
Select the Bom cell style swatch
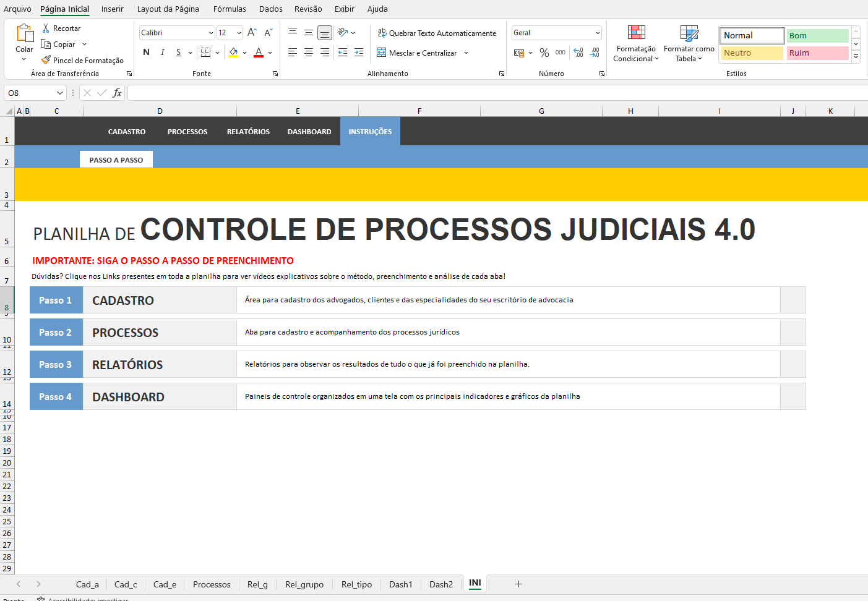coord(817,36)
